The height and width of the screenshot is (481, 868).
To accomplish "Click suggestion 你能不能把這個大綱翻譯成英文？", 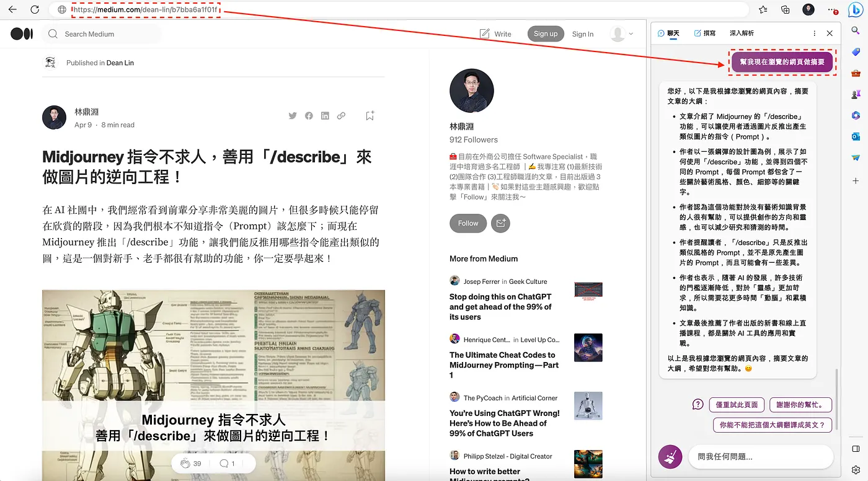I will pos(772,425).
